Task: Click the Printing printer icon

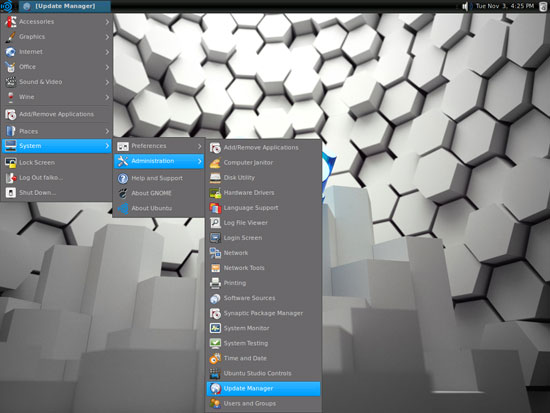Action: coord(215,283)
